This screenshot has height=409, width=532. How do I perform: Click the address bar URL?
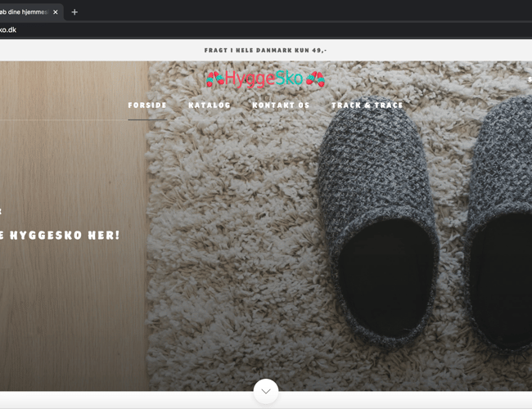tap(8, 29)
